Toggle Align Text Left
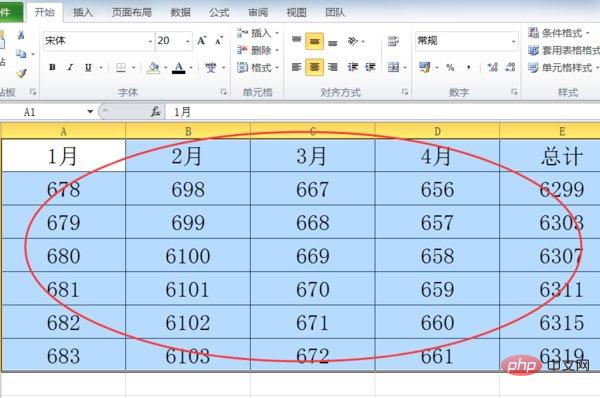This screenshot has width=600, height=398. click(x=297, y=67)
